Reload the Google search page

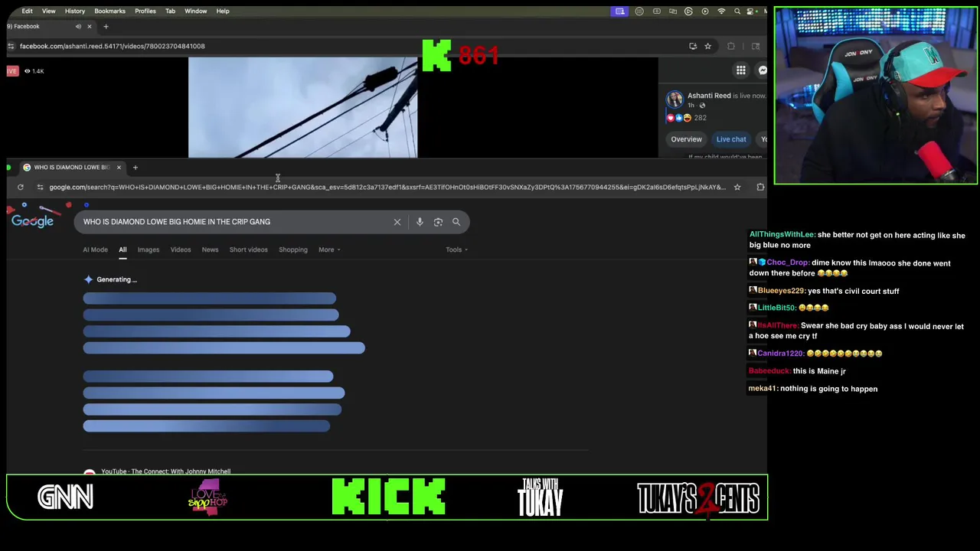tap(21, 187)
